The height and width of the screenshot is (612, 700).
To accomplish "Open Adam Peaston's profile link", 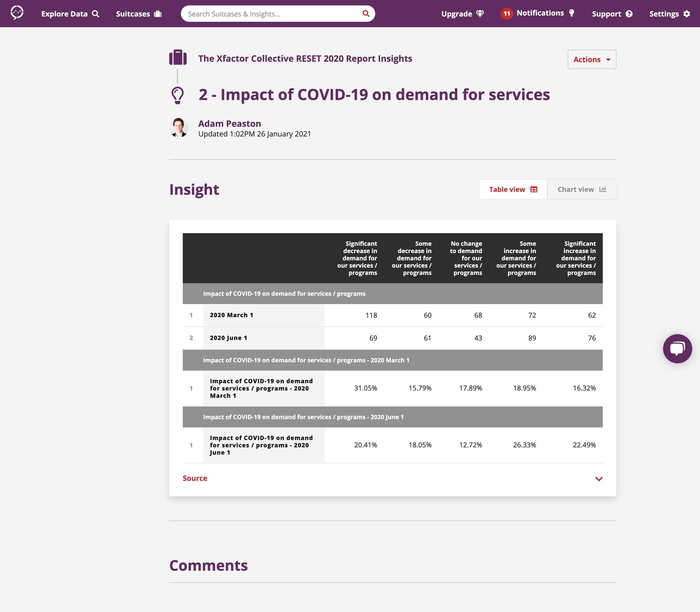I will coord(230,124).
